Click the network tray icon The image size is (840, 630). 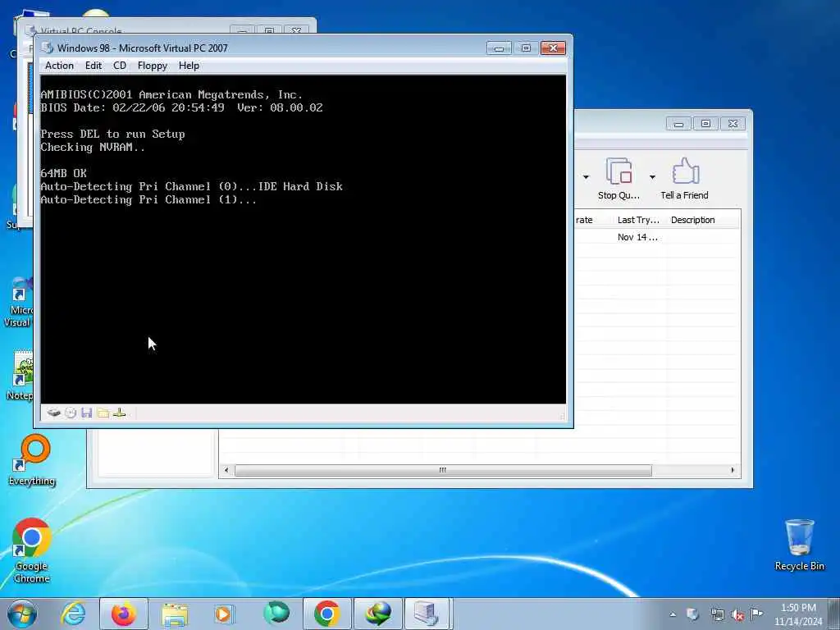717,615
